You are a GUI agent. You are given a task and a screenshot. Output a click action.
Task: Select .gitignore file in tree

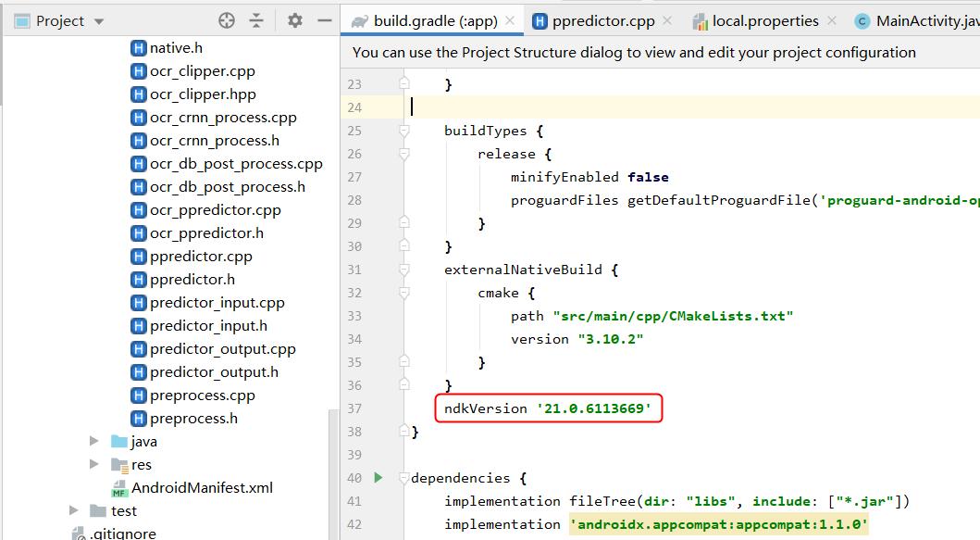[122, 534]
